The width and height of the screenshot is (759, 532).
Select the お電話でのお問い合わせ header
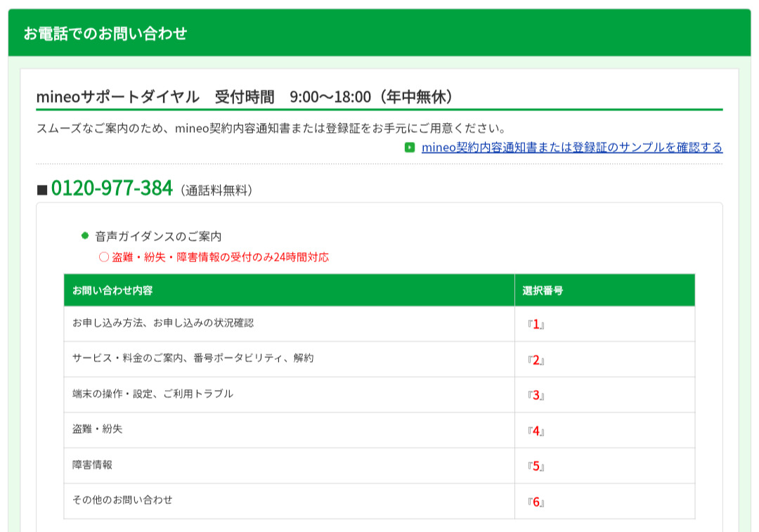[x=105, y=33]
